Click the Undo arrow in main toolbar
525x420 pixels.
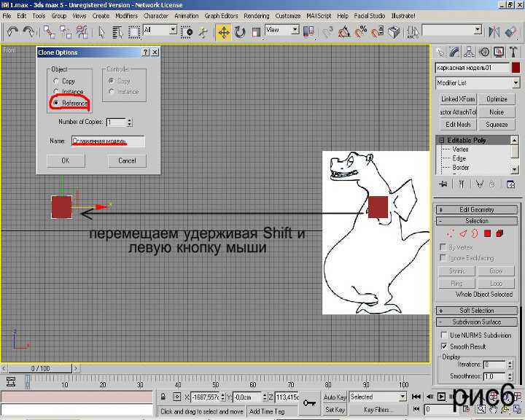12,31
